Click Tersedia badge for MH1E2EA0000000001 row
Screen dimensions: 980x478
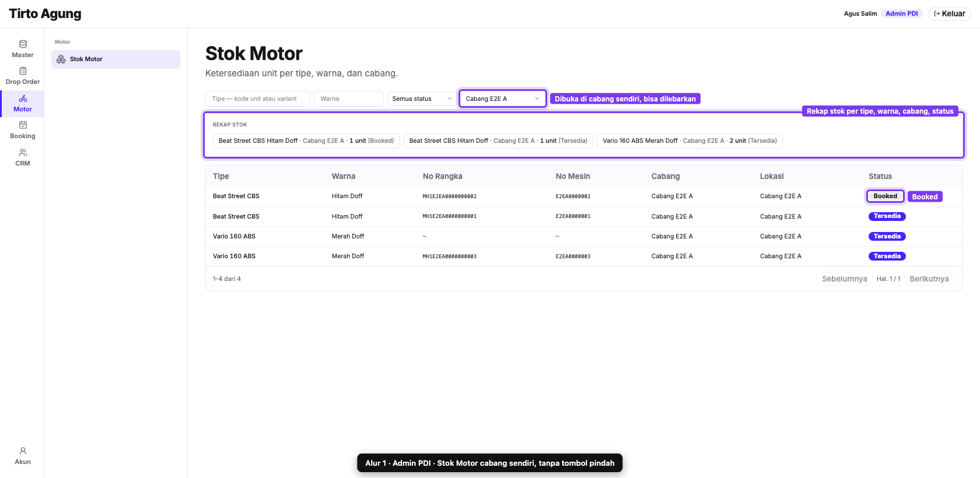click(x=887, y=216)
